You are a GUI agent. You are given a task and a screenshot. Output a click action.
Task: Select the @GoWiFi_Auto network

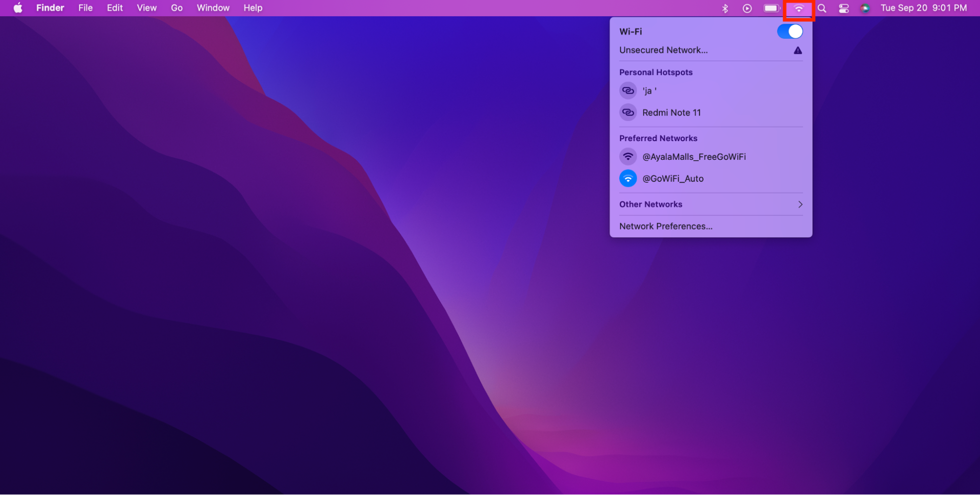coord(711,178)
